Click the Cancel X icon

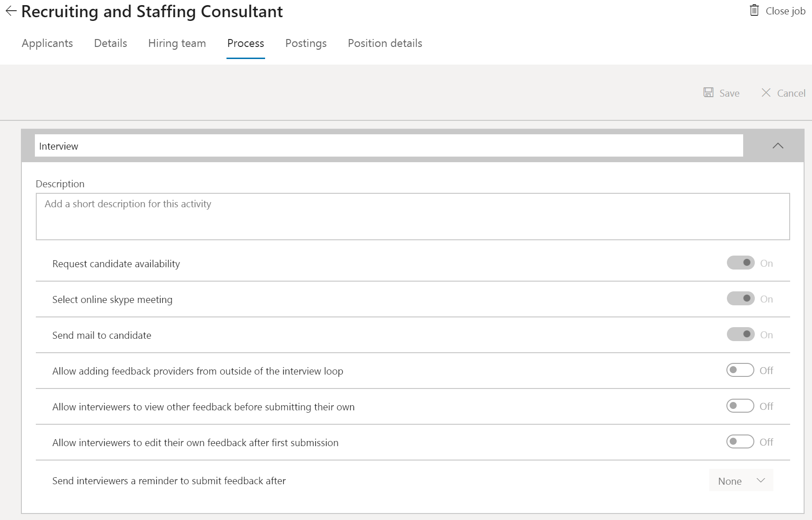click(x=765, y=92)
